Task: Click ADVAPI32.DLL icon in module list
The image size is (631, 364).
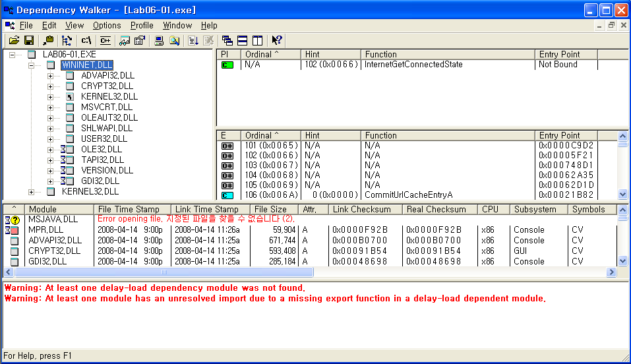Action: [x=15, y=241]
